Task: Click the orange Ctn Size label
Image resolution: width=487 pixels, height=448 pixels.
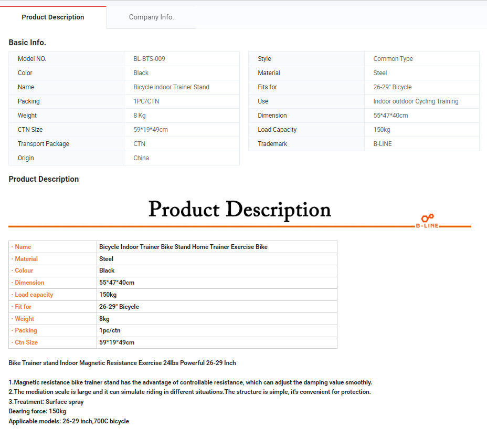Action: tap(26, 342)
